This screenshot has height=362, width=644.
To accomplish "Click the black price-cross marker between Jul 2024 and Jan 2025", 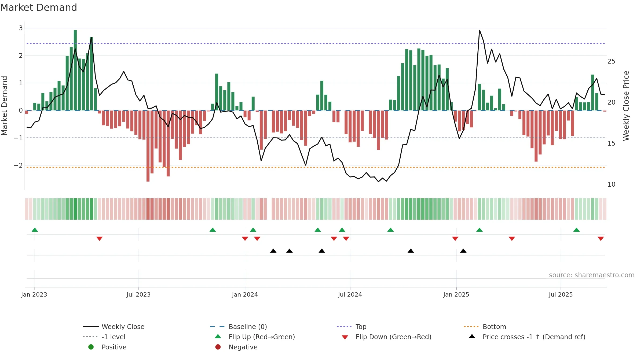I will (411, 251).
